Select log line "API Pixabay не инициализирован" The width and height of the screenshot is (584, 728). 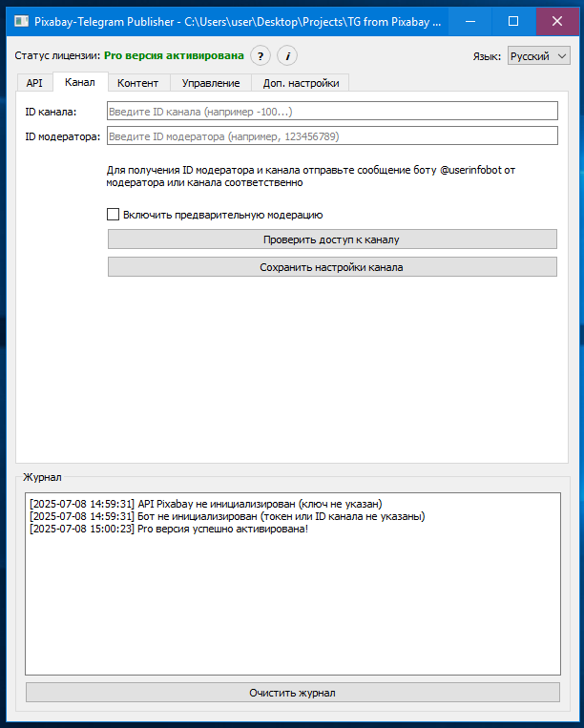click(x=206, y=504)
